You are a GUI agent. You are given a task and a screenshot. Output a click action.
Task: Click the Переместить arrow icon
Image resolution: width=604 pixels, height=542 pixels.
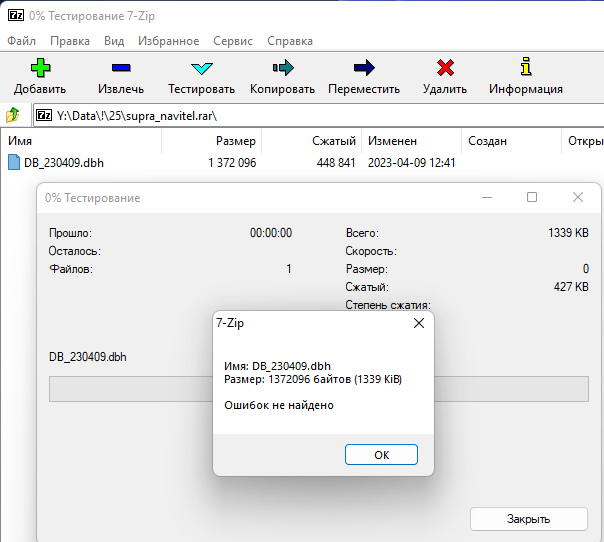tap(363, 69)
